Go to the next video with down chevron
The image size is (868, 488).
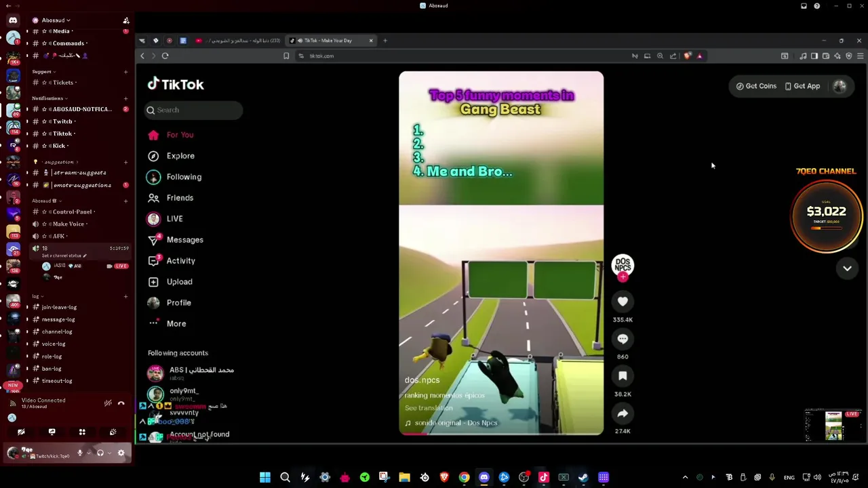coord(847,268)
